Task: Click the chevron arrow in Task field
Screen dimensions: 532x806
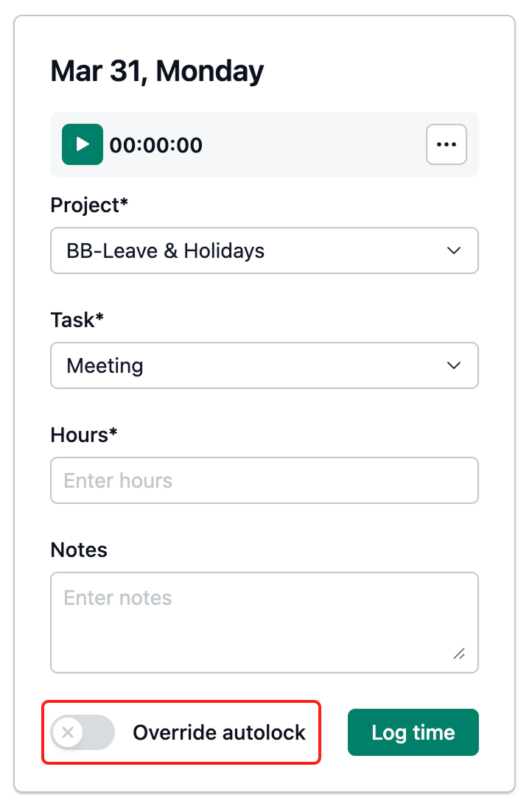Action: 454,365
